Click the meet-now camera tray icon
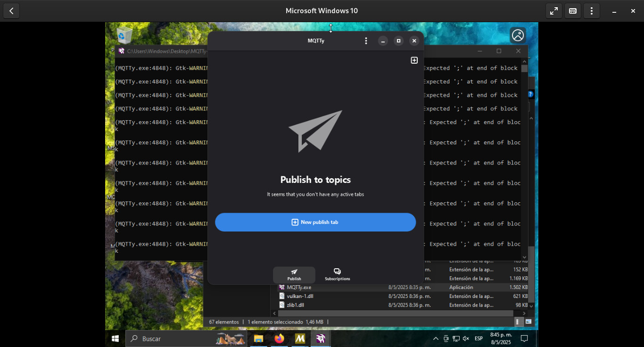 (x=446, y=339)
